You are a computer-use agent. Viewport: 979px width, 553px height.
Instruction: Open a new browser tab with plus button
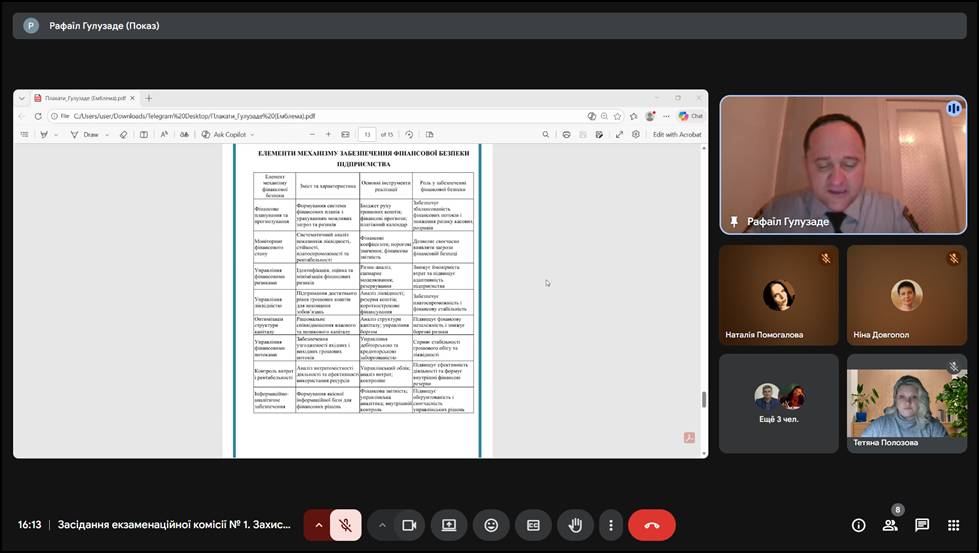click(149, 98)
